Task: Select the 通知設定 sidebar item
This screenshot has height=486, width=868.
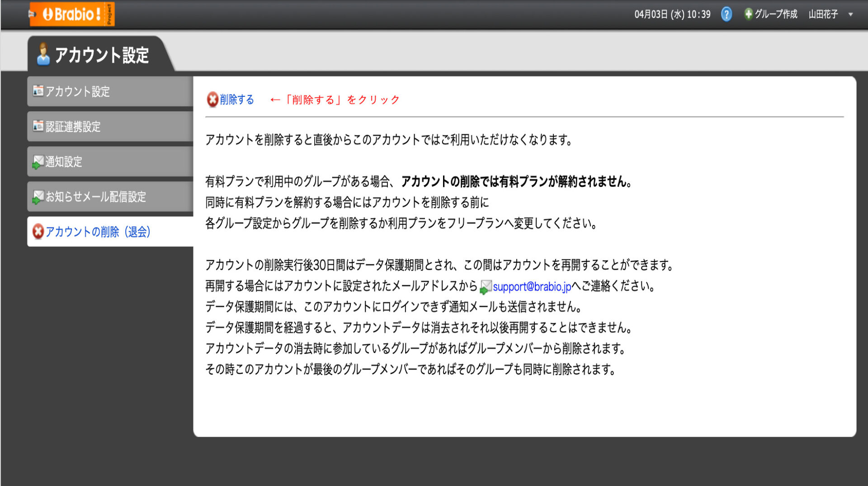Action: [x=63, y=162]
